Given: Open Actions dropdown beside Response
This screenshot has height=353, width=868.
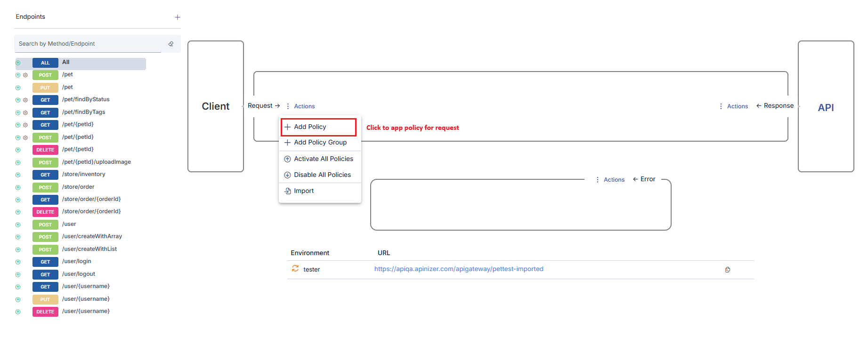Looking at the screenshot, I should pos(734,106).
